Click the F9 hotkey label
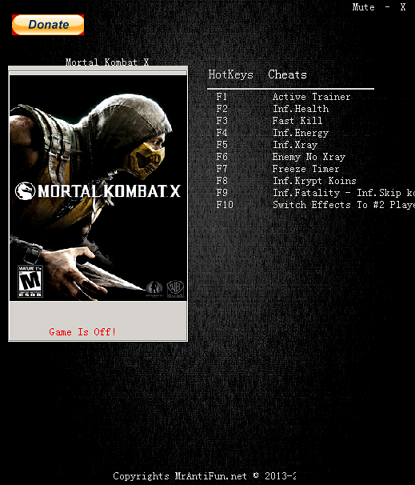 click(222, 193)
